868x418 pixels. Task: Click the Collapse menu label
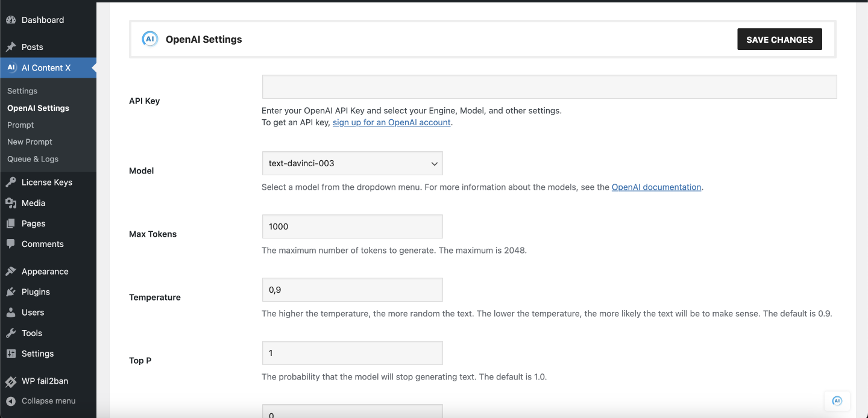click(x=49, y=401)
